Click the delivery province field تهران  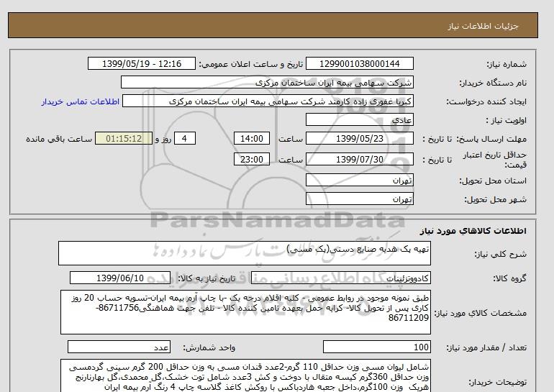(359, 180)
